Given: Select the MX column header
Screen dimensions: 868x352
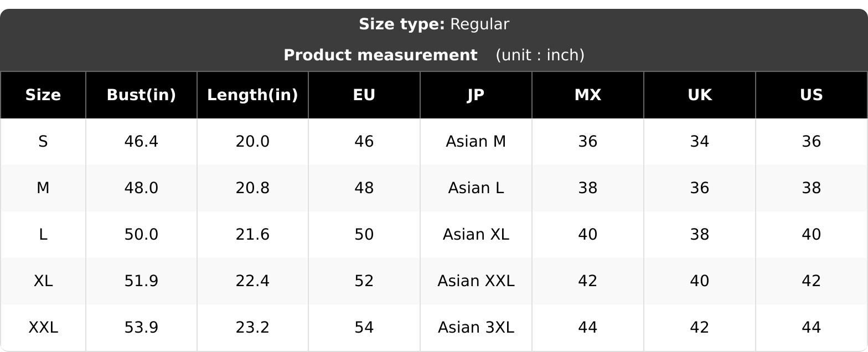Looking at the screenshot, I should coord(588,95).
